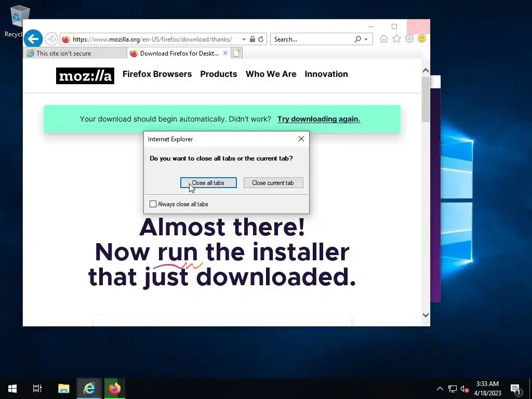Image resolution: width=532 pixels, height=399 pixels.
Task: Click 'Almost there!' heading text
Action: coord(222,227)
